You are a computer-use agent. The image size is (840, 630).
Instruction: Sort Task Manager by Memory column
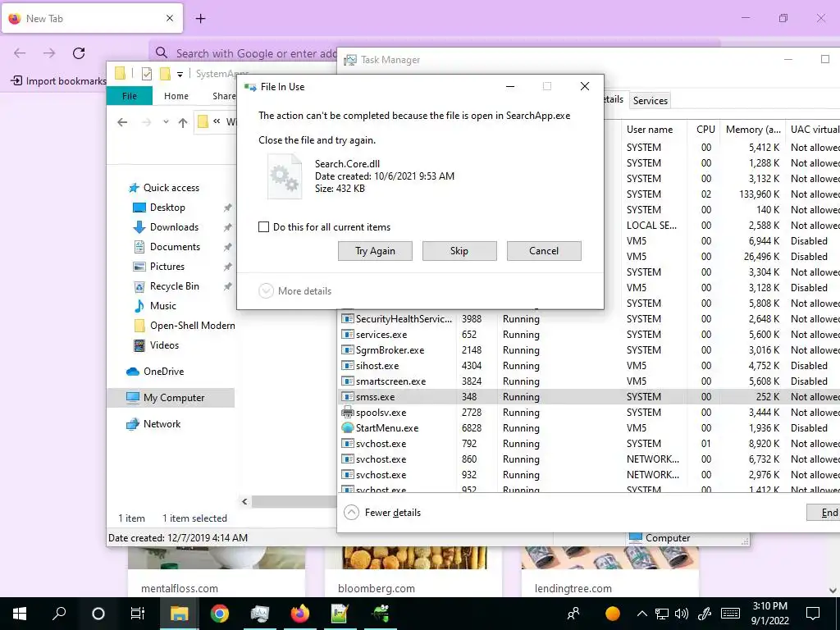click(x=753, y=130)
